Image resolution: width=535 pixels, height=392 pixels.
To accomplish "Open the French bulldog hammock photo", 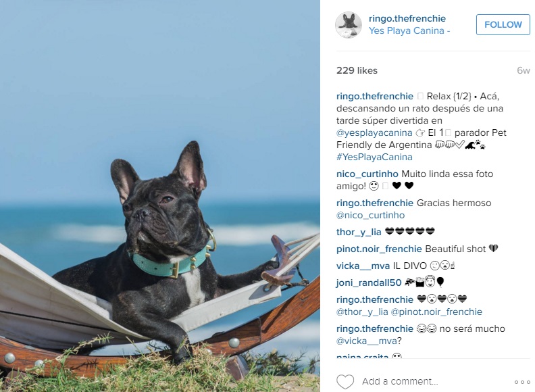I will coord(160,196).
